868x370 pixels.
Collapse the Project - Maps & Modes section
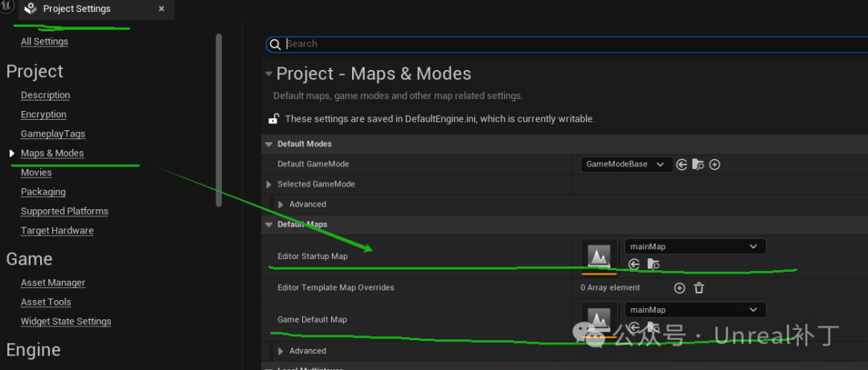(x=268, y=74)
